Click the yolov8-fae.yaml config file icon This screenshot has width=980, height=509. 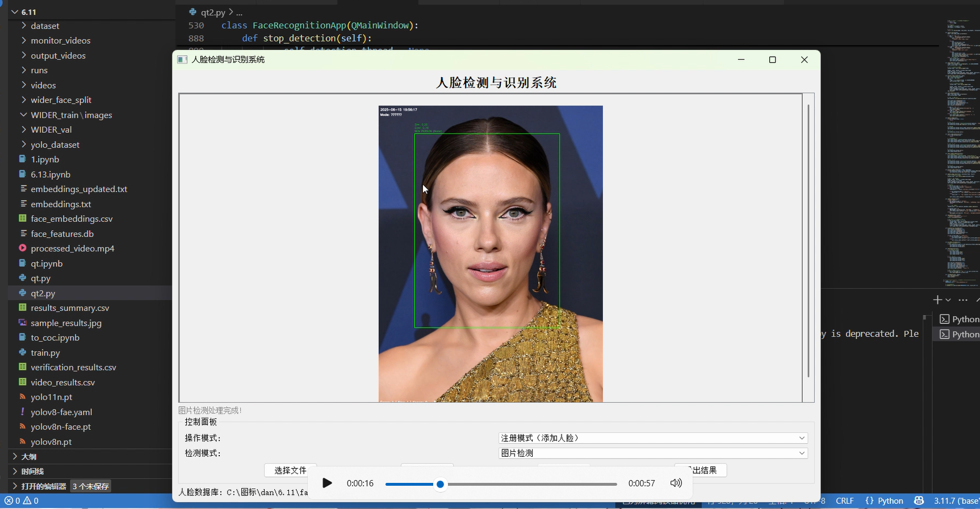(x=23, y=411)
